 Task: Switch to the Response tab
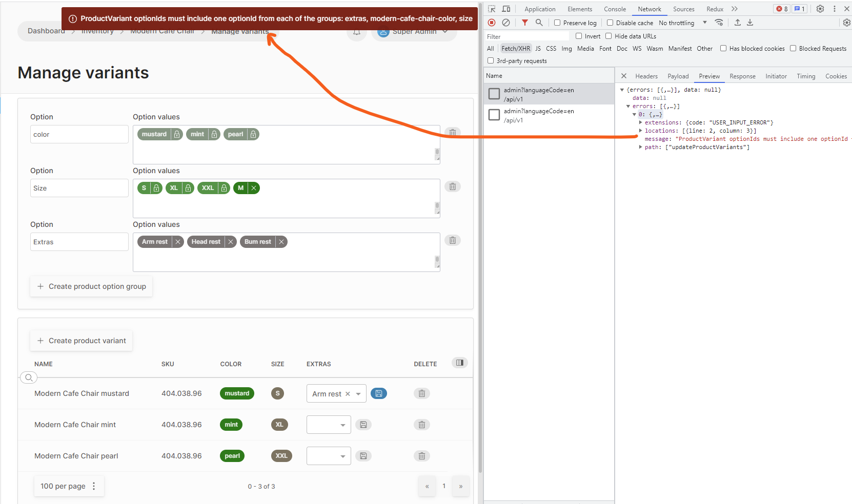pyautogui.click(x=742, y=76)
